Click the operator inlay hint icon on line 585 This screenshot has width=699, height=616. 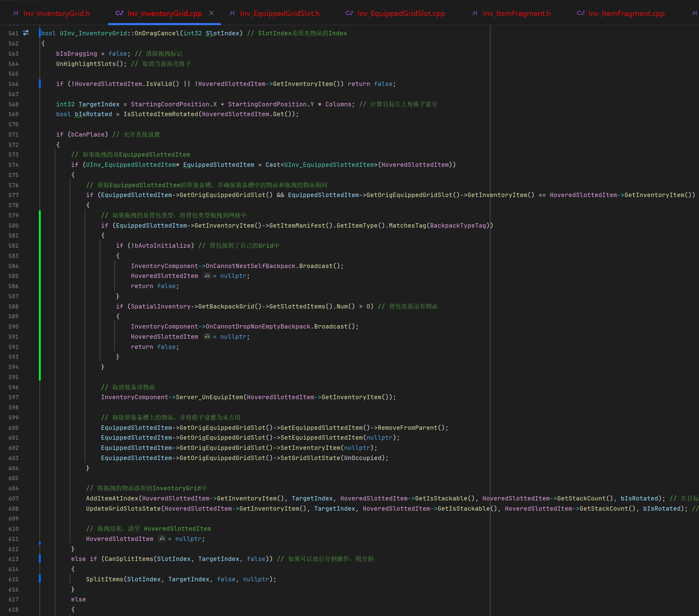point(207,276)
